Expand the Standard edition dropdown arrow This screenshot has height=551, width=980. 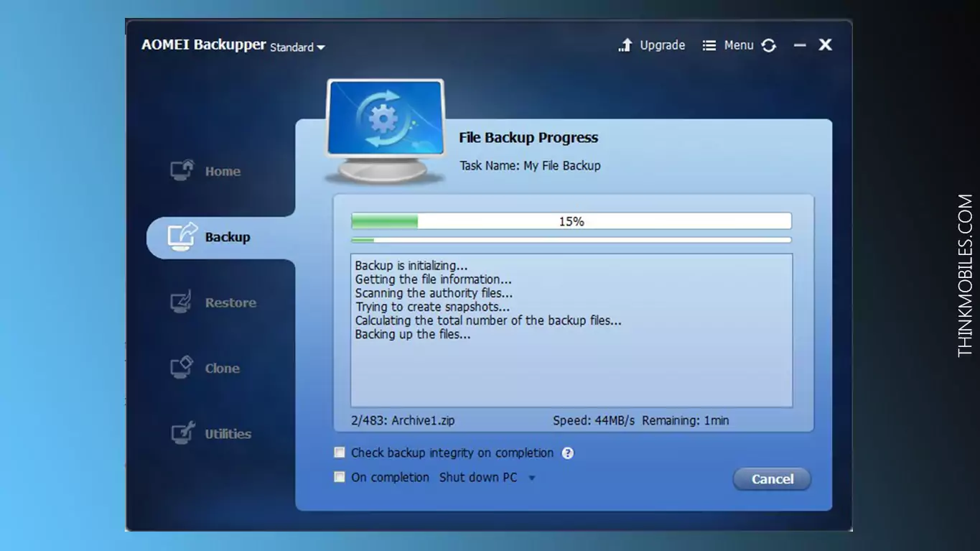click(321, 47)
